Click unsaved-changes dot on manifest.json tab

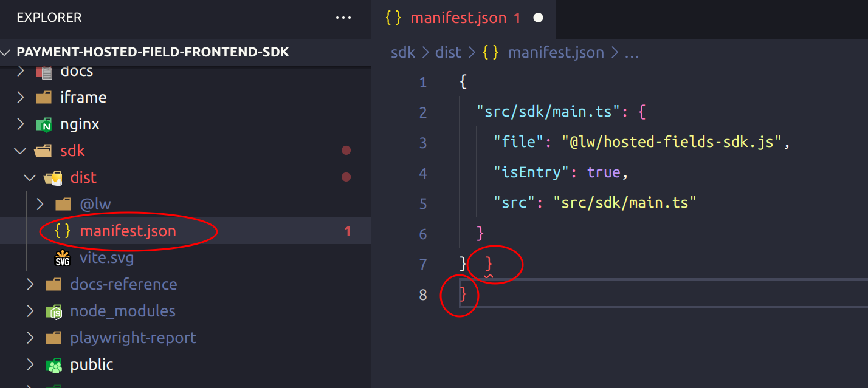coord(538,18)
